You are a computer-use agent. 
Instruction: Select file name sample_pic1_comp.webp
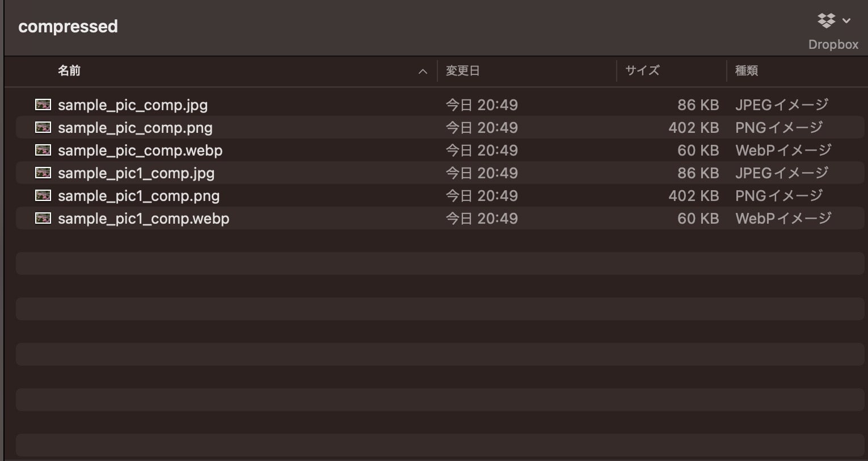[x=144, y=219]
